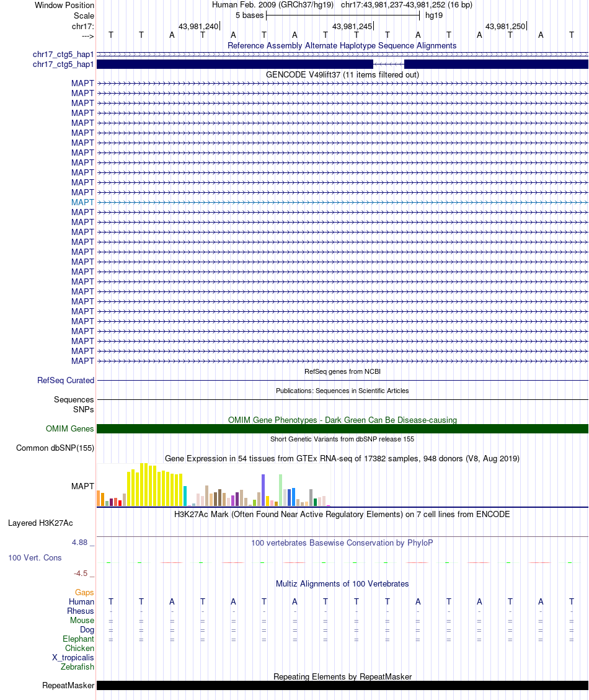Click the teal bar after the yellow GTEx bars
Screen dimensions: 589x700
[x=185, y=496]
